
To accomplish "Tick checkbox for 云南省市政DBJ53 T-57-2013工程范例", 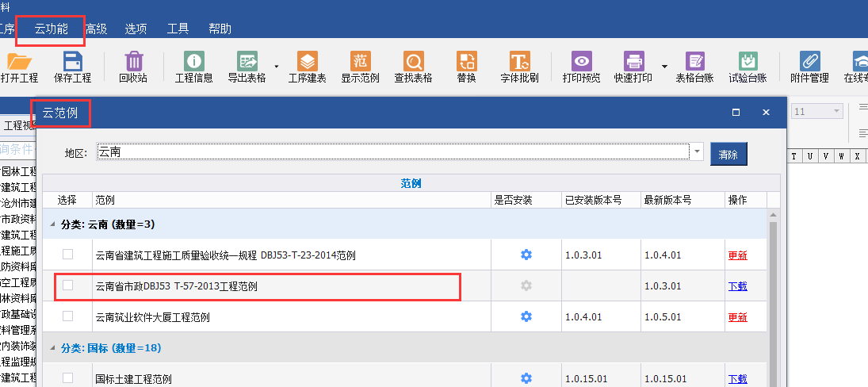I will point(67,285).
